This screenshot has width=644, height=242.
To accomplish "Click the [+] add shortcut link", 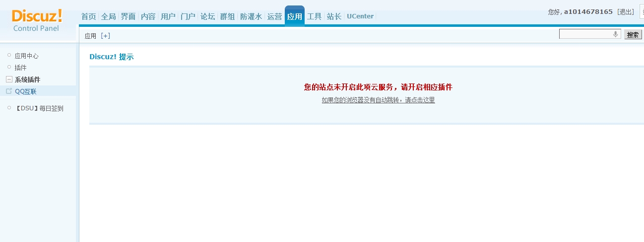I will (105, 36).
